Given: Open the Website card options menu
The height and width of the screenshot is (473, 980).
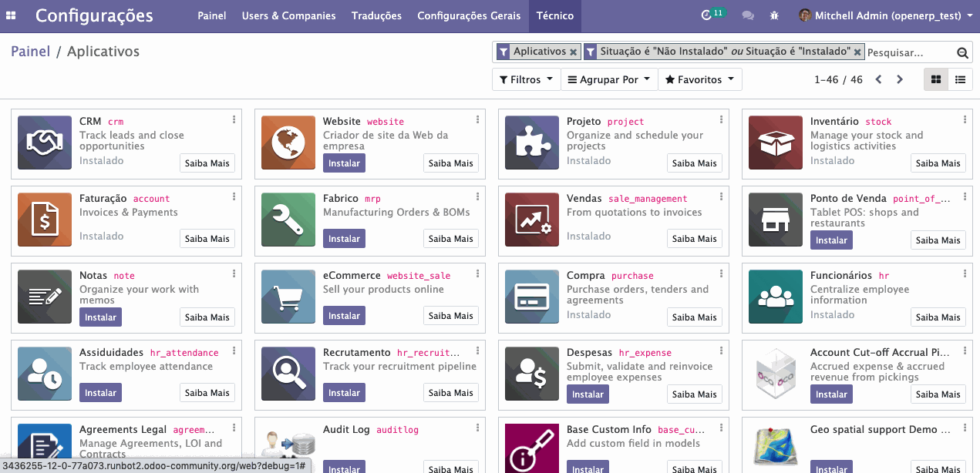Looking at the screenshot, I should pyautogui.click(x=477, y=119).
